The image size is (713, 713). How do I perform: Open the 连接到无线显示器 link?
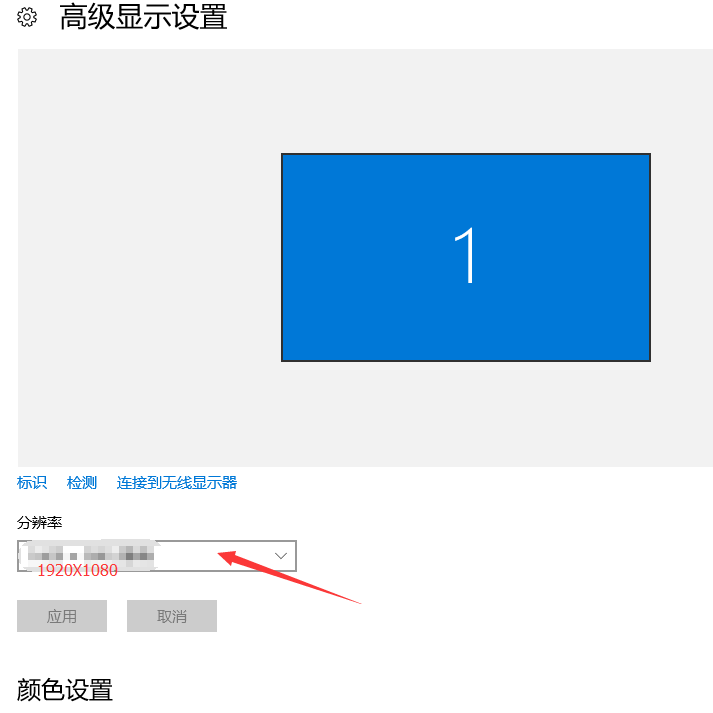pyautogui.click(x=177, y=482)
